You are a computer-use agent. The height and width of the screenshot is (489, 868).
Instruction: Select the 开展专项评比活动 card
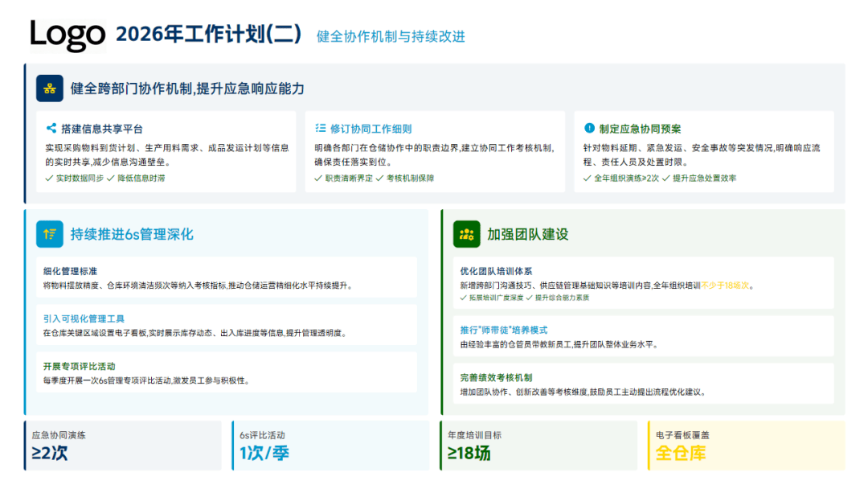[x=227, y=372]
